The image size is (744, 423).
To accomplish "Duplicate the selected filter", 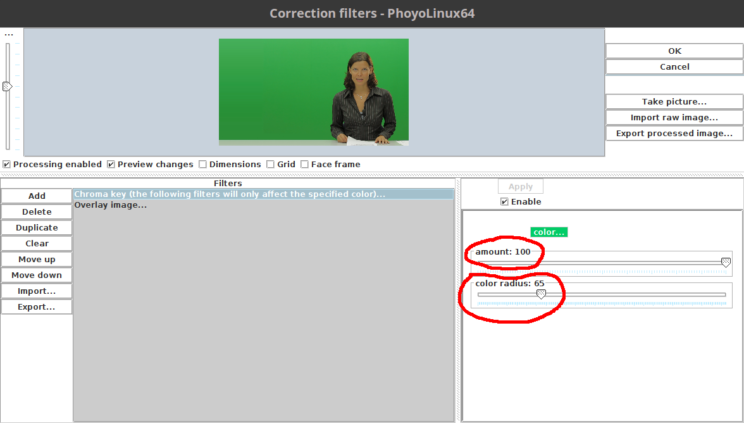I will point(37,227).
